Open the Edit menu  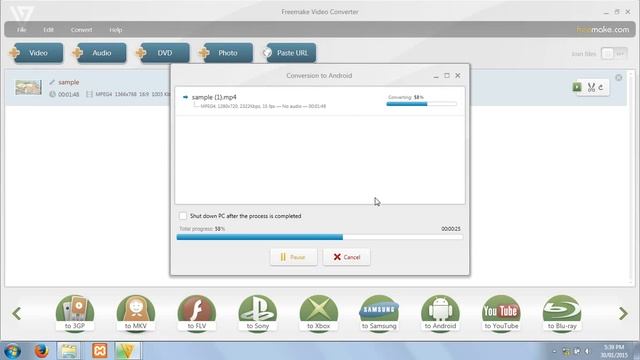[x=48, y=30]
